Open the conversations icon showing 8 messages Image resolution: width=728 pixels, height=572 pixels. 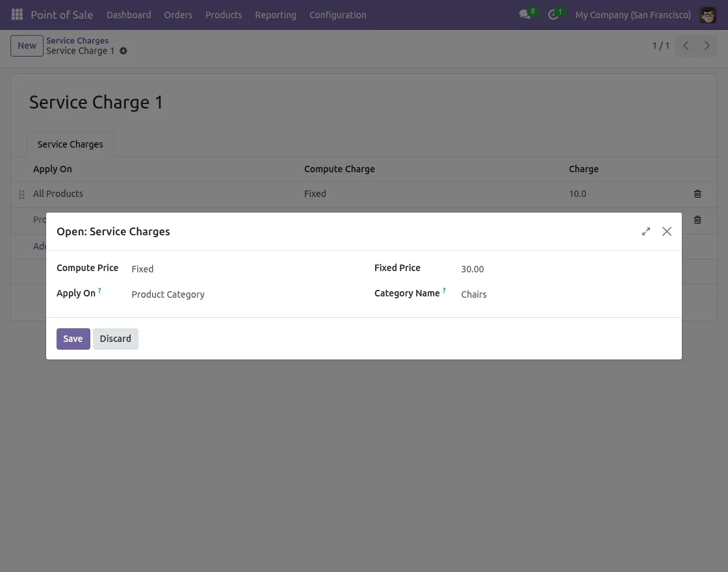tap(525, 15)
